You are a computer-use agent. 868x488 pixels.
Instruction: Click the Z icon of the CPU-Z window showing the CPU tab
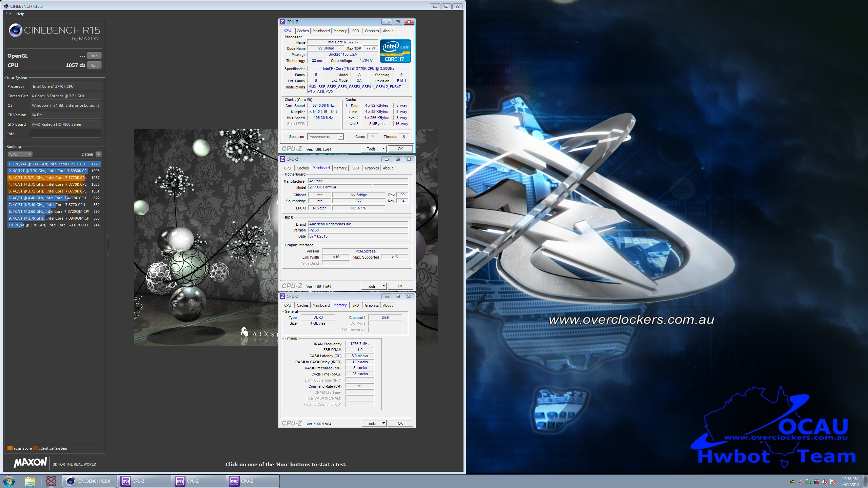point(282,22)
